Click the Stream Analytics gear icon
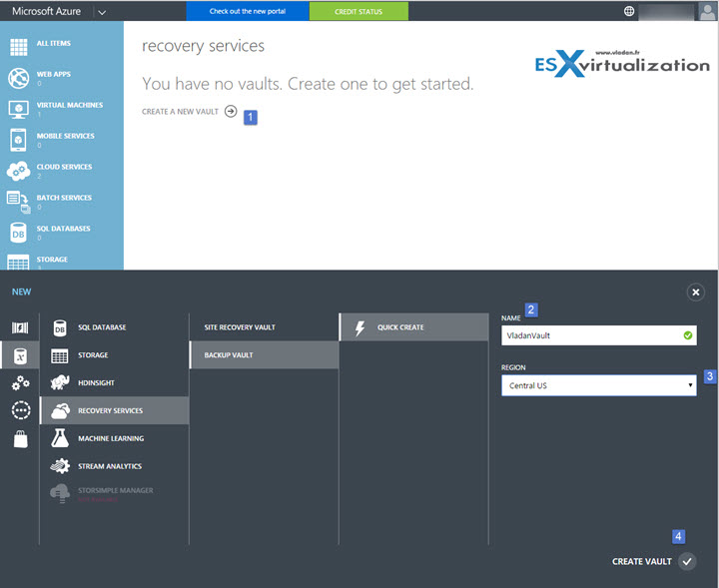719x588 pixels. coord(60,466)
